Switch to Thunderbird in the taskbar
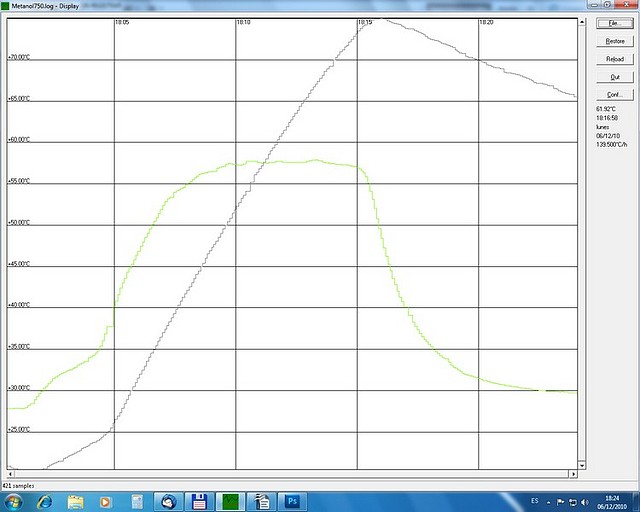The width and height of the screenshot is (640, 512). (168, 502)
